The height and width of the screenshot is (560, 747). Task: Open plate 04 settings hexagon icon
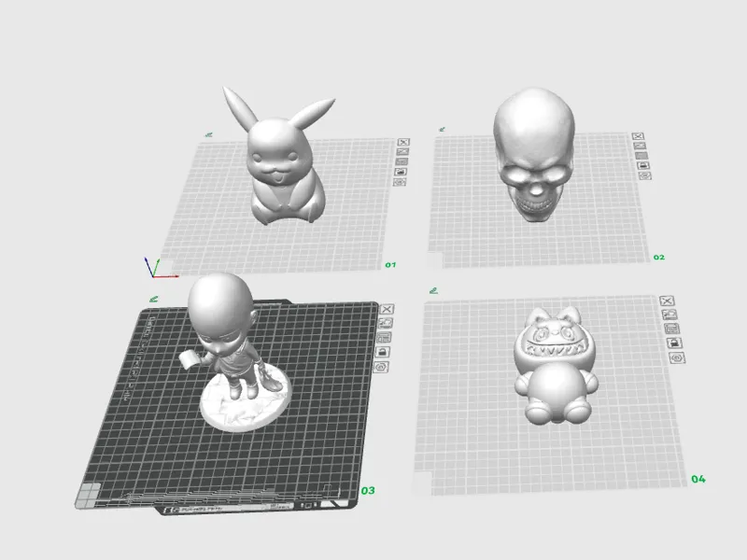677,357
